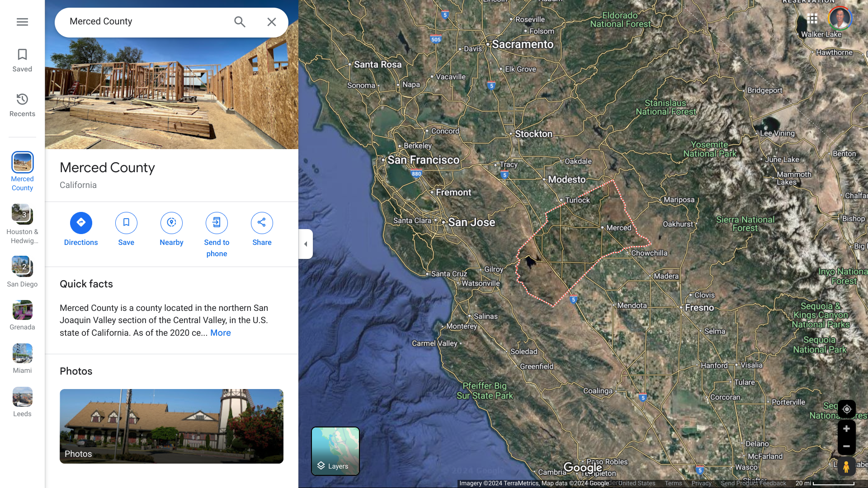Open the San Diego recent item

click(22, 271)
